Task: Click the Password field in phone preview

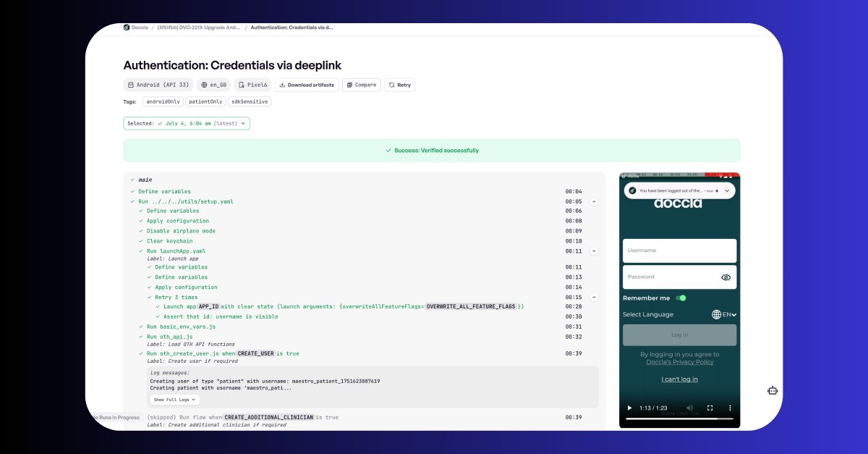Action: pyautogui.click(x=679, y=277)
